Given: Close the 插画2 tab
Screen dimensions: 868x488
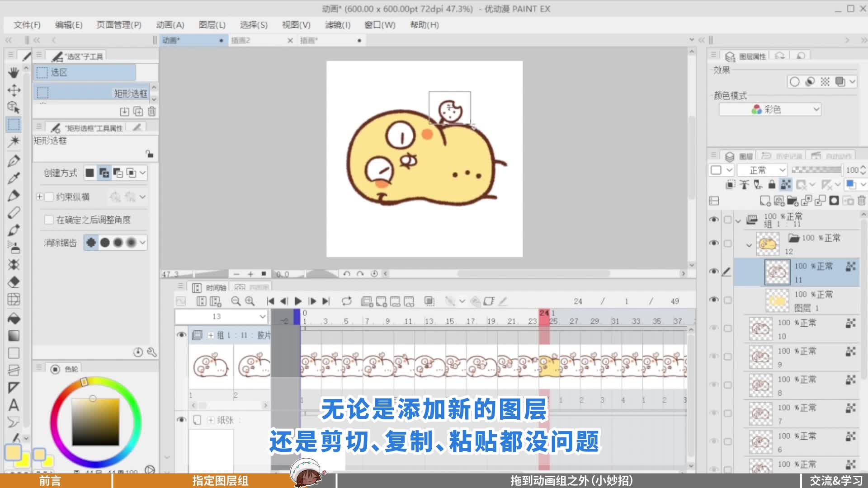Looking at the screenshot, I should point(290,41).
